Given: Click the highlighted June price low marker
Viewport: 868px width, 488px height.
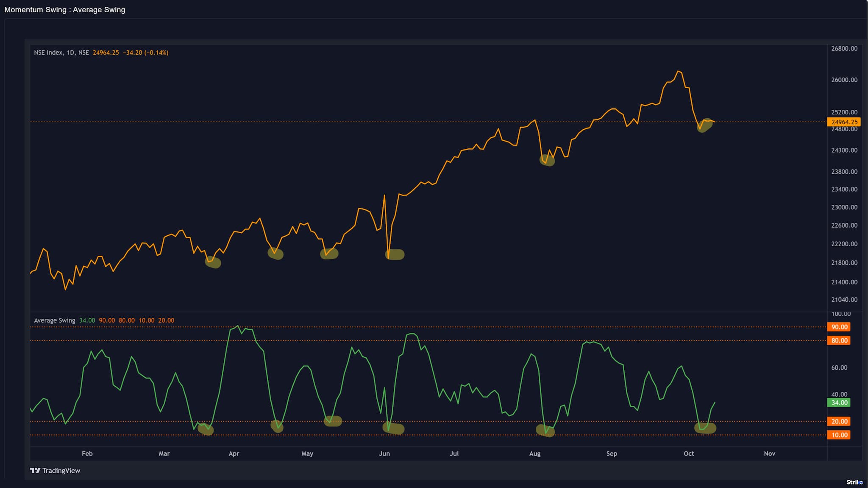Looking at the screenshot, I should [395, 254].
